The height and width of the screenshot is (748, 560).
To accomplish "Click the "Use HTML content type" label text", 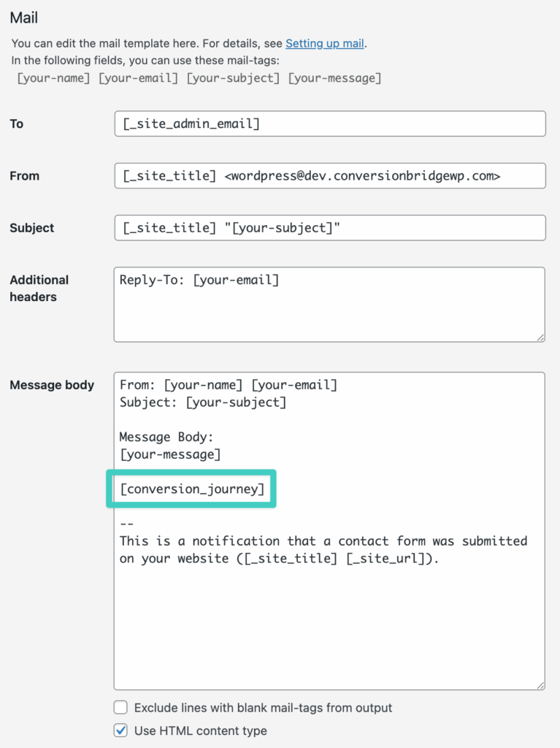I will pyautogui.click(x=201, y=730).
